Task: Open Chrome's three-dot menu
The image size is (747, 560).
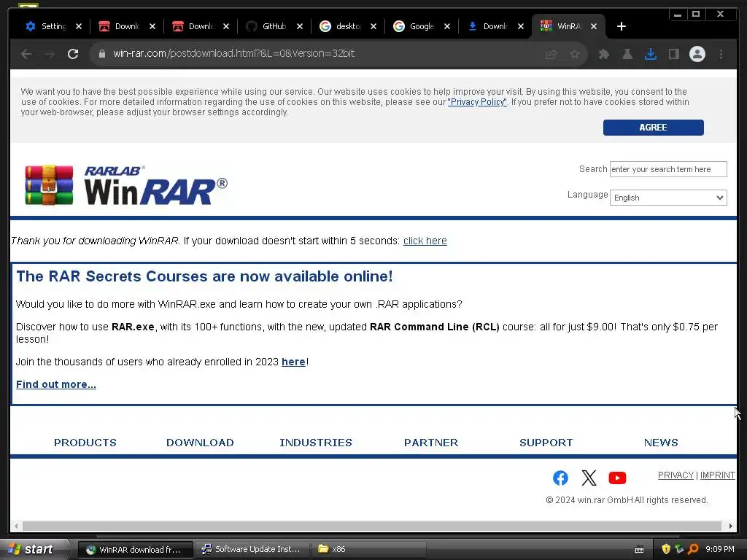Action: click(x=721, y=54)
